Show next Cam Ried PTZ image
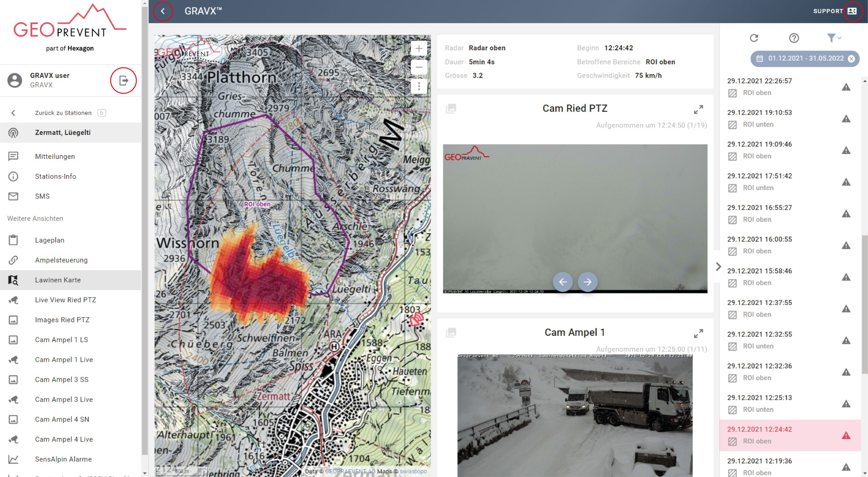The width and height of the screenshot is (868, 477). click(588, 282)
